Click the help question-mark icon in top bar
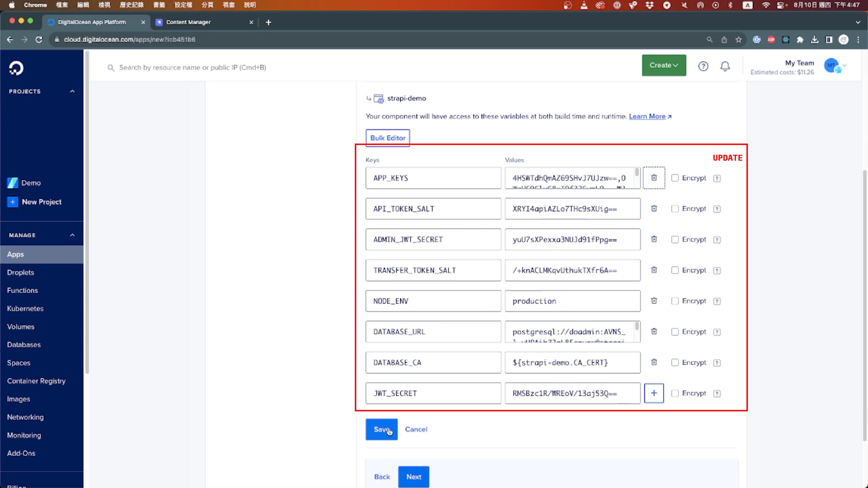 (703, 66)
